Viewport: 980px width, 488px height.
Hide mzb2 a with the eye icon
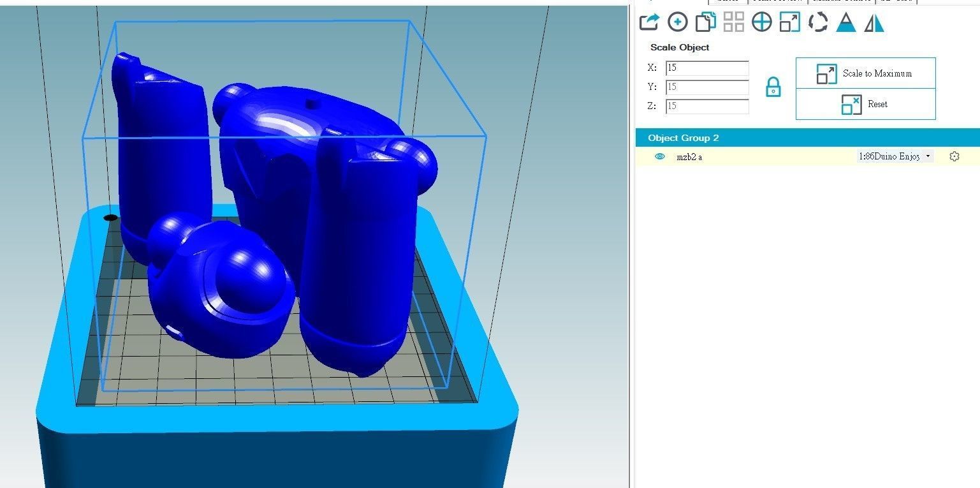(660, 156)
